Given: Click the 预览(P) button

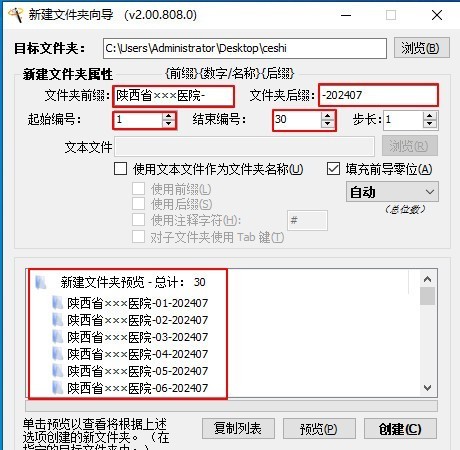Looking at the screenshot, I should 319,429.
